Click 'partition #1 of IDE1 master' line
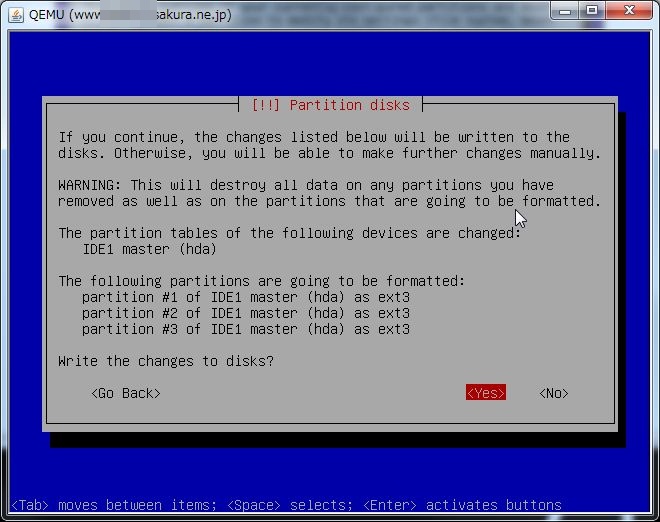This screenshot has height=522, width=660. tap(245, 297)
